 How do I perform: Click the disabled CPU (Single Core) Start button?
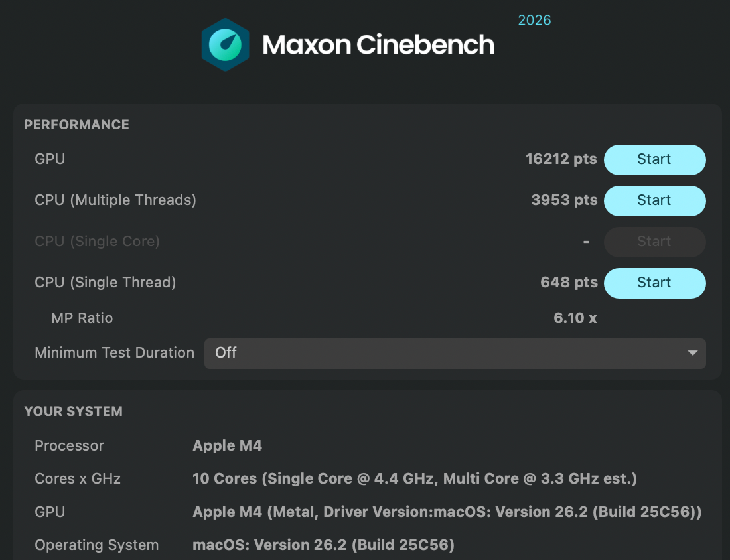[654, 242]
